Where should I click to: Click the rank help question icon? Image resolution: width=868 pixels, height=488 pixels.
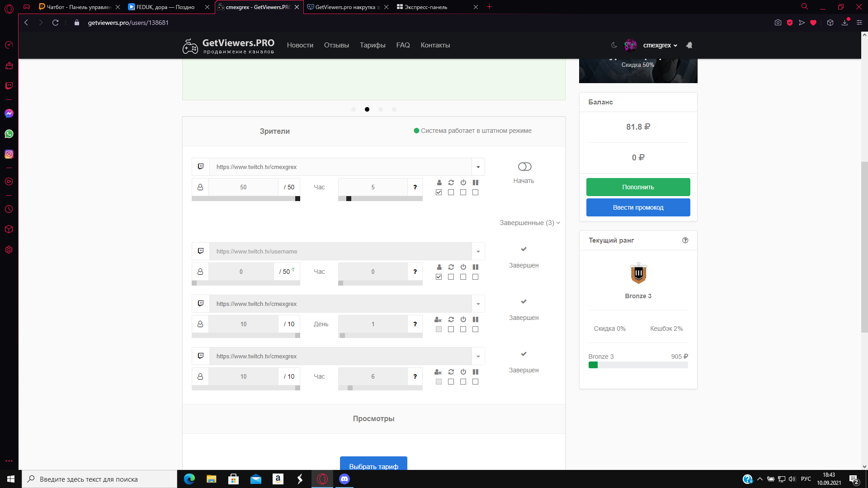click(x=685, y=240)
